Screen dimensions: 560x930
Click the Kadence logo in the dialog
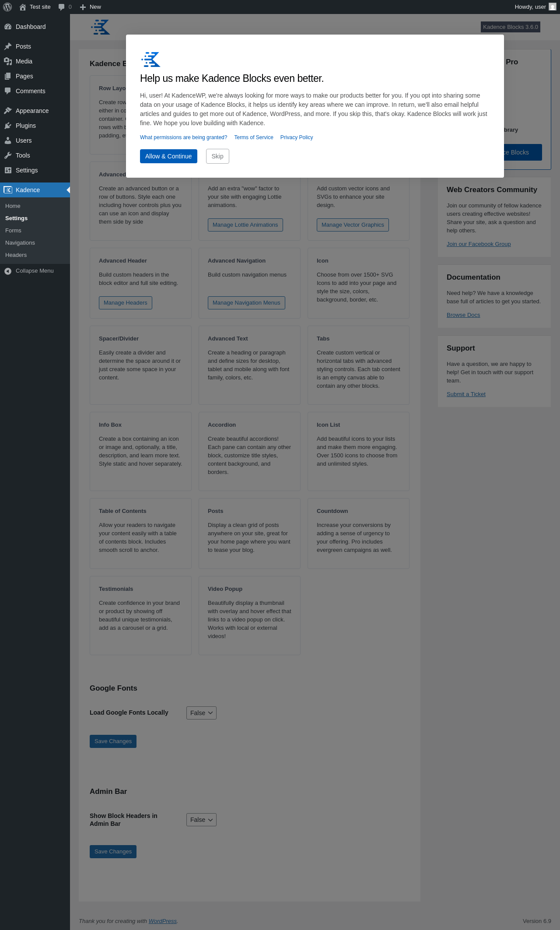151,59
